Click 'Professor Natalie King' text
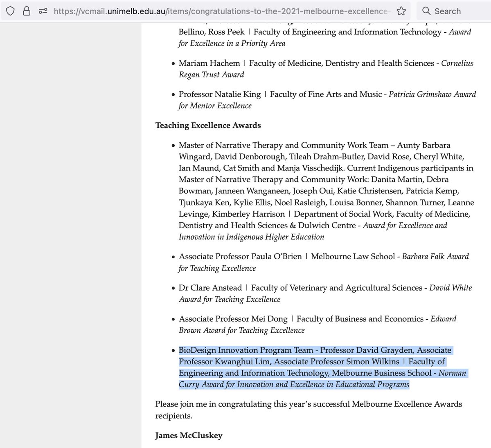This screenshot has width=491, height=448. pyautogui.click(x=219, y=94)
